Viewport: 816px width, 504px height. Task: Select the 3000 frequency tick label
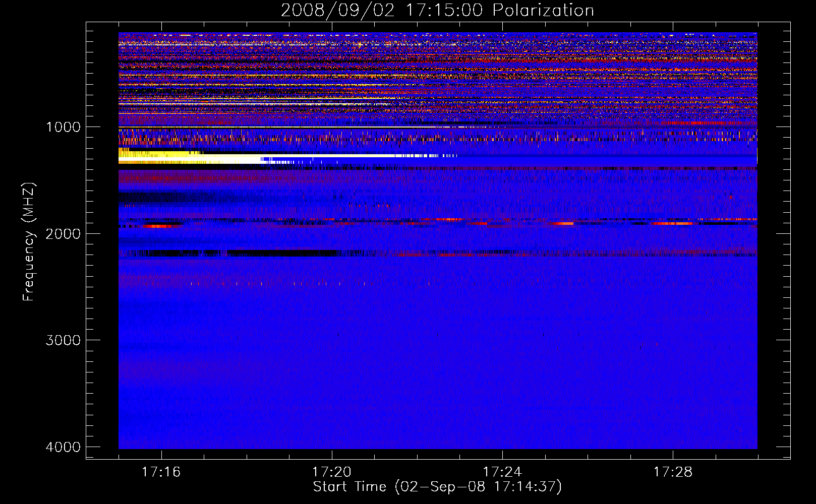[63, 340]
